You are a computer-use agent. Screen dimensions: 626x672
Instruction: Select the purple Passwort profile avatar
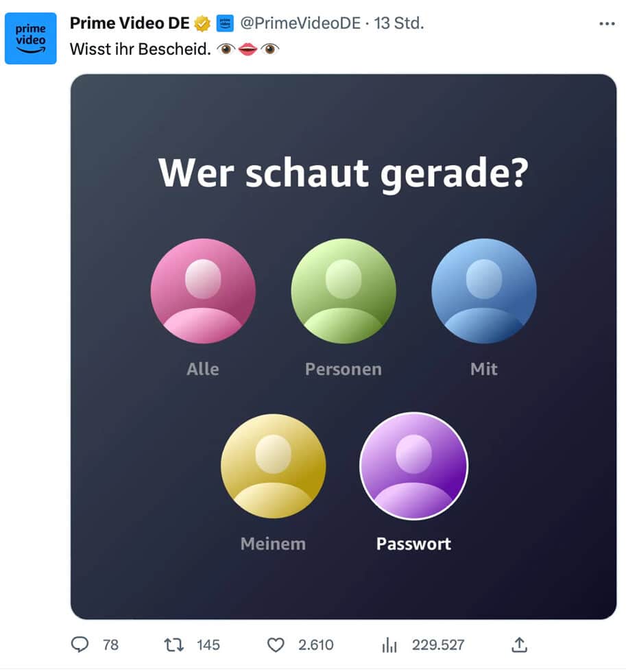tap(413, 466)
